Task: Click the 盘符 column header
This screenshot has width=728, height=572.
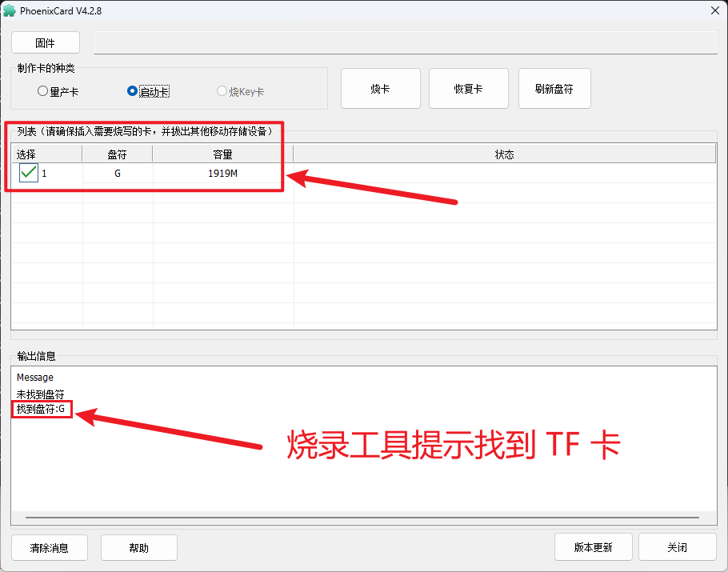Action: click(118, 154)
